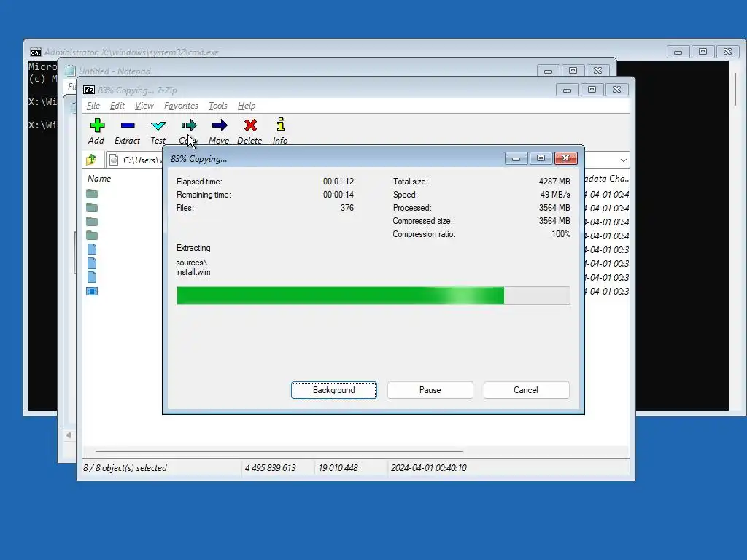Click the Elapsed time value 00:01:12

click(338, 182)
